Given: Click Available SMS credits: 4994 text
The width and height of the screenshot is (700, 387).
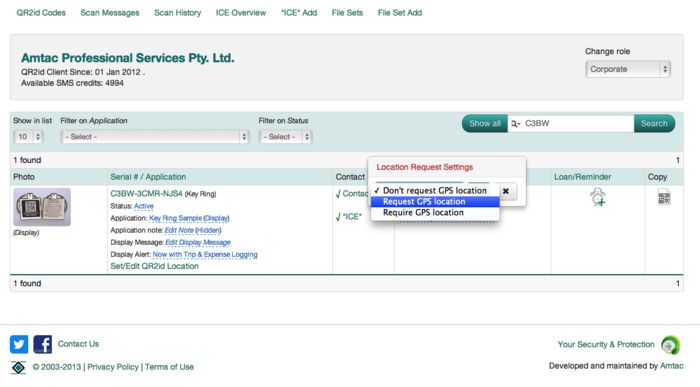Looking at the screenshot, I should [72, 83].
